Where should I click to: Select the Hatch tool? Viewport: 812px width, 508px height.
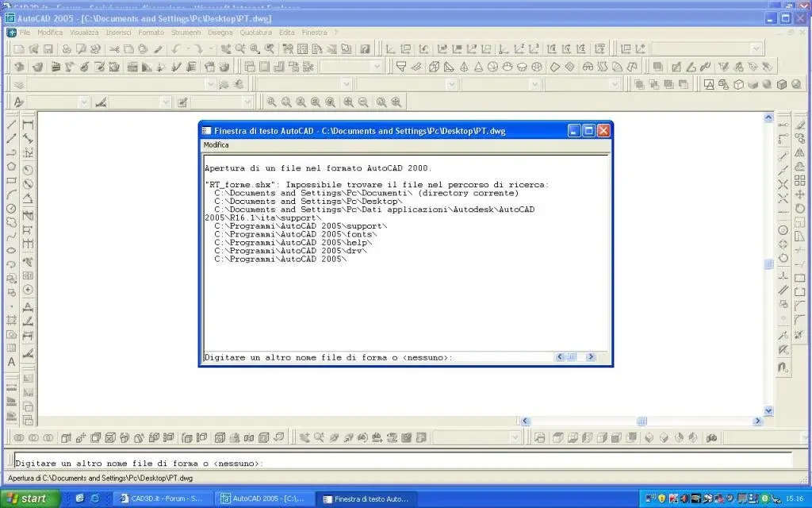[11, 321]
